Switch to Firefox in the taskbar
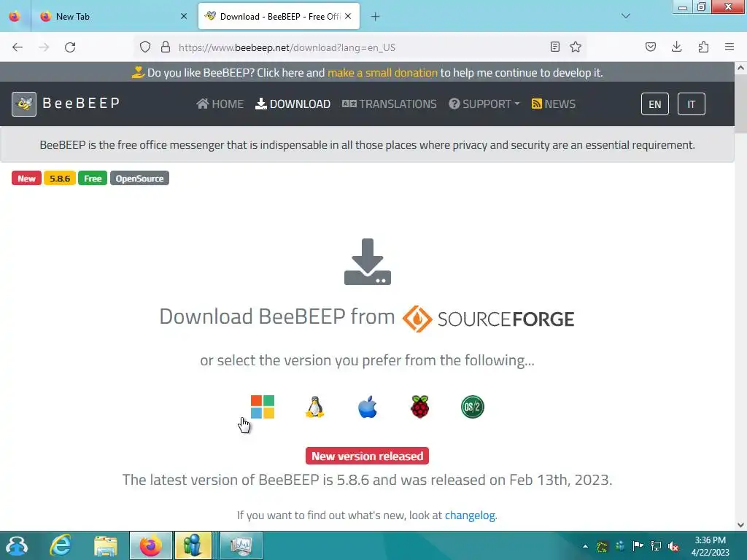The width and height of the screenshot is (747, 560). pos(150,545)
